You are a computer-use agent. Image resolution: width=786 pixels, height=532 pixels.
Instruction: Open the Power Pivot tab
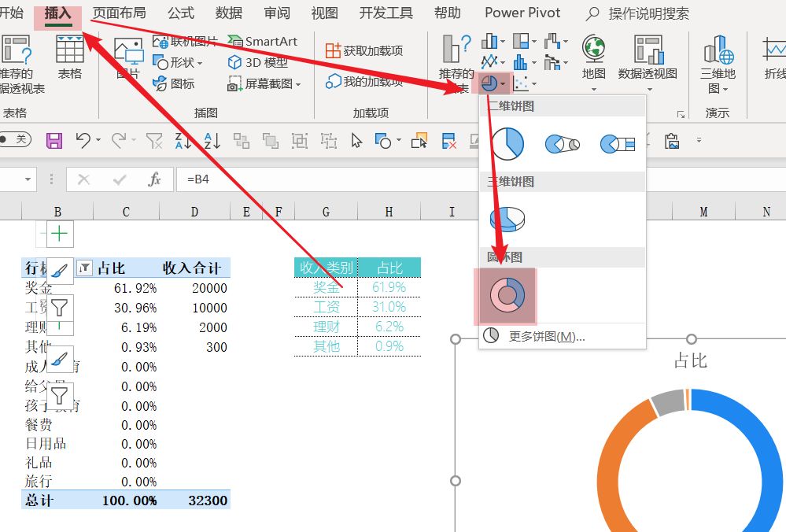point(522,13)
